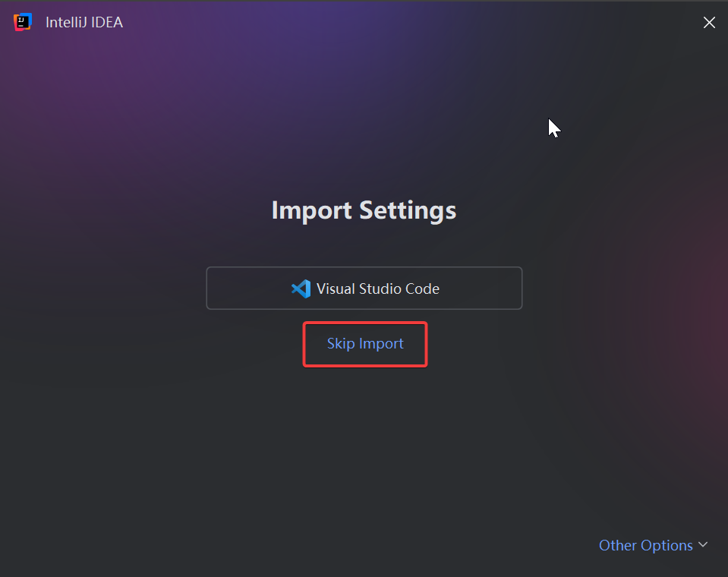This screenshot has width=728, height=577.
Task: Click the word "Other" in Other Options
Action: tap(618, 545)
